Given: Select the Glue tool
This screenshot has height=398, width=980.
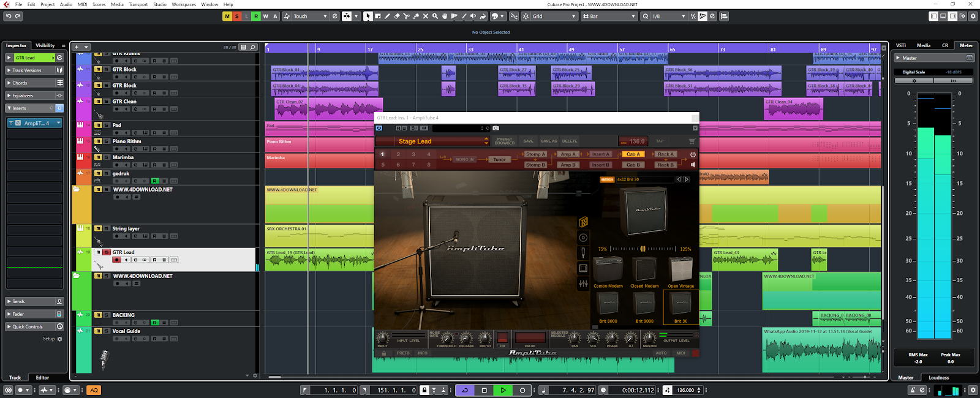Looking at the screenshot, I should click(416, 16).
